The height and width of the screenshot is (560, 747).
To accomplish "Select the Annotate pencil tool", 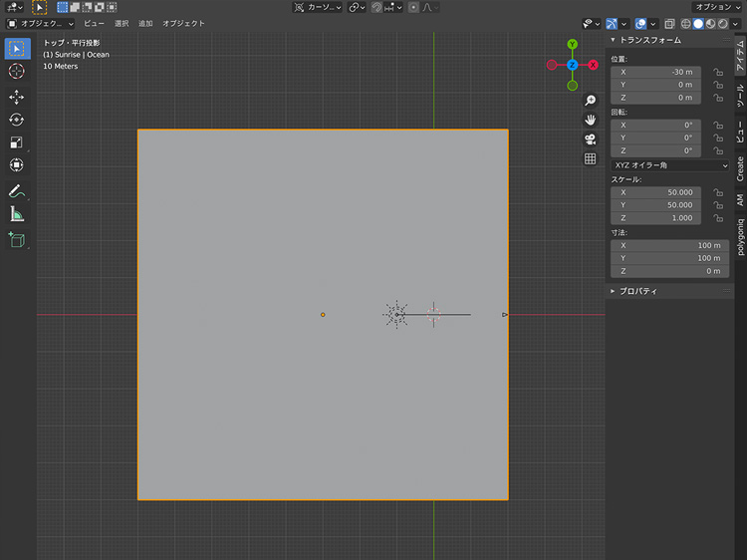I will click(x=17, y=190).
